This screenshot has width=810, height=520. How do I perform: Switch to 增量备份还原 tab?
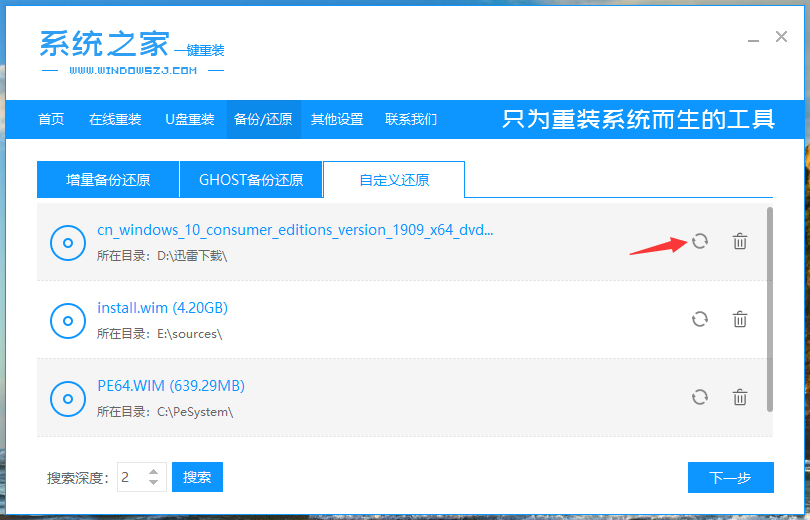point(108,180)
